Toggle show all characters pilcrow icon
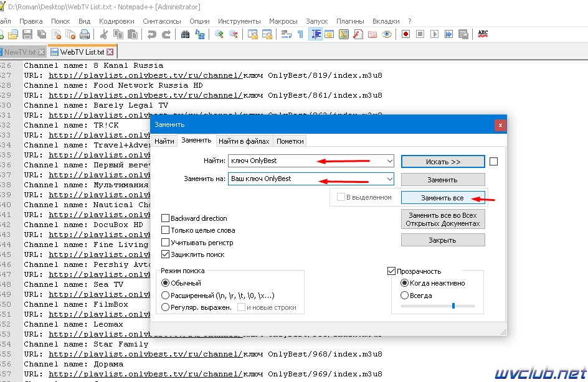 click(x=300, y=34)
